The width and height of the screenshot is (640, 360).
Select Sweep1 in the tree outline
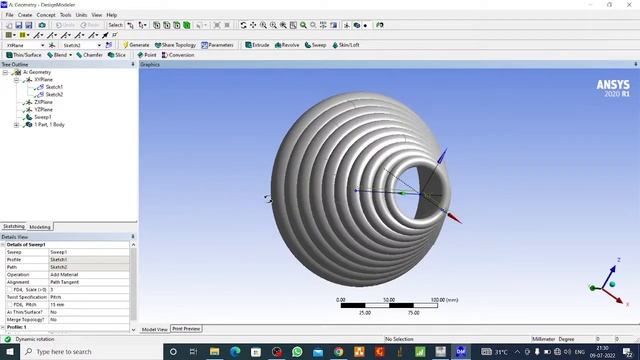[x=43, y=117]
